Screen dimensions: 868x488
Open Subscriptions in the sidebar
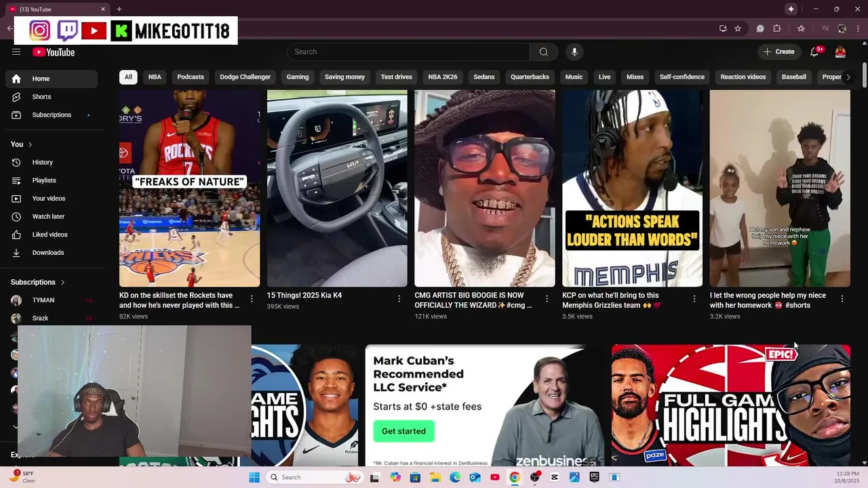tap(52, 115)
